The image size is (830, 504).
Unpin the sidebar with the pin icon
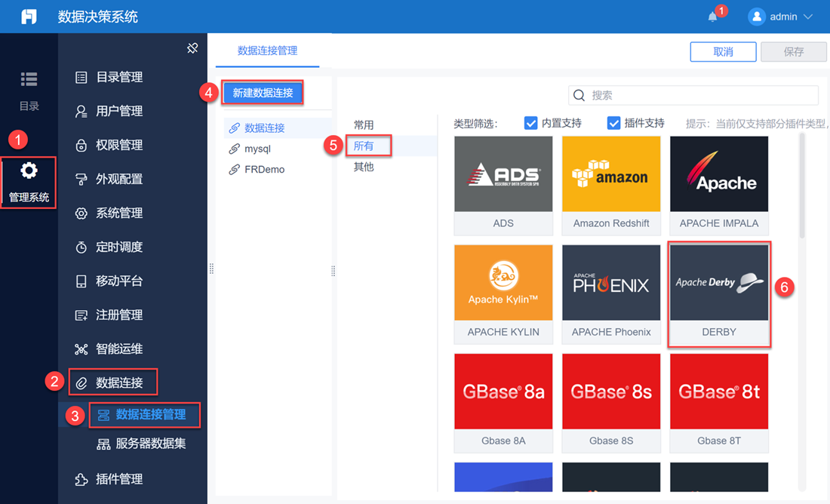tap(192, 48)
